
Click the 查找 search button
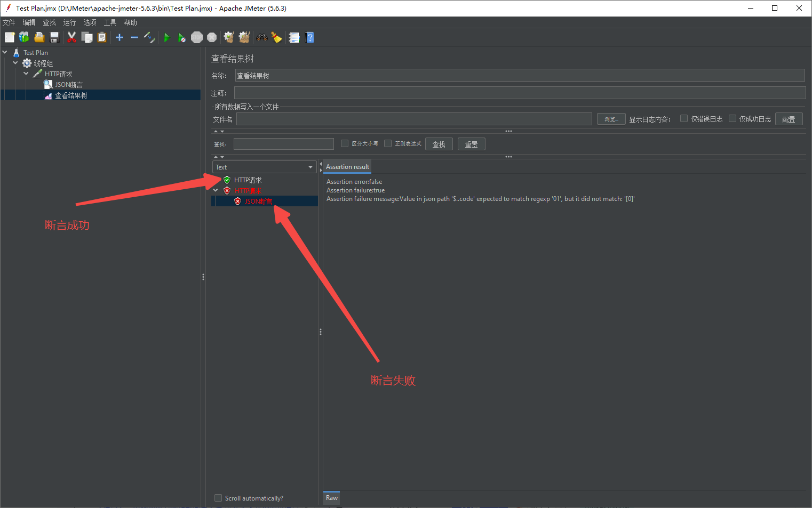(x=439, y=144)
